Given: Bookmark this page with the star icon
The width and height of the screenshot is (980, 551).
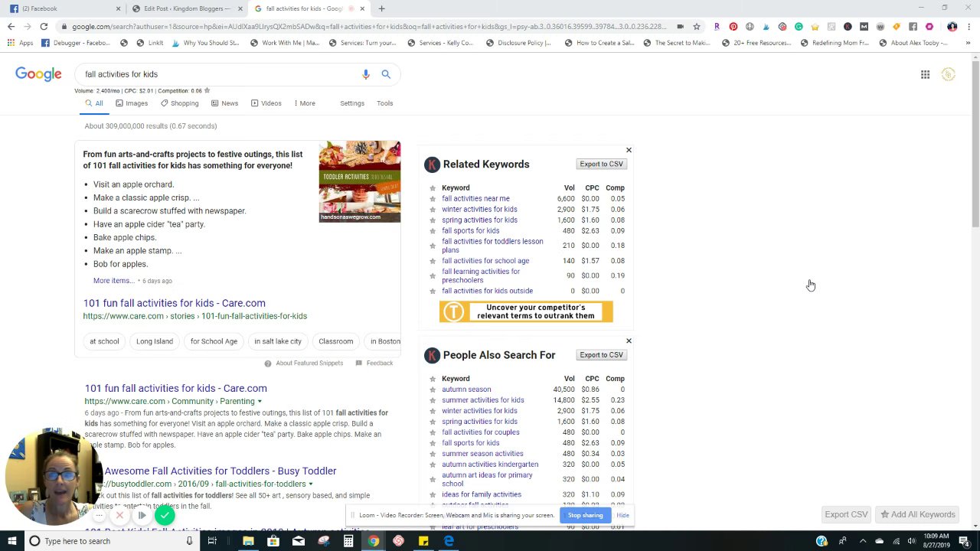Looking at the screenshot, I should (x=696, y=26).
